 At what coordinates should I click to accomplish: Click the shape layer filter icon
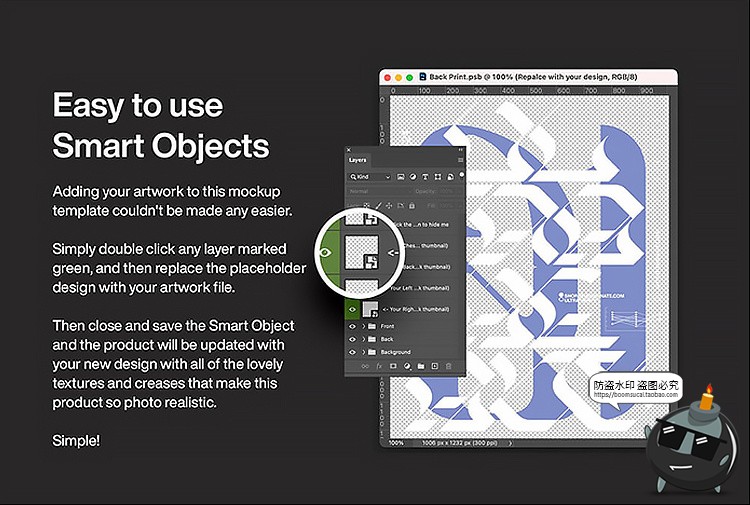tap(438, 177)
